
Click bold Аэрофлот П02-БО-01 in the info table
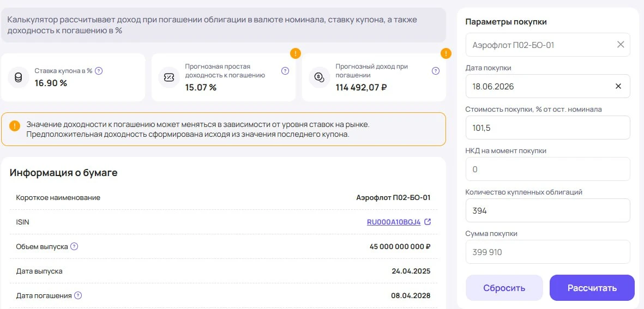[394, 198]
